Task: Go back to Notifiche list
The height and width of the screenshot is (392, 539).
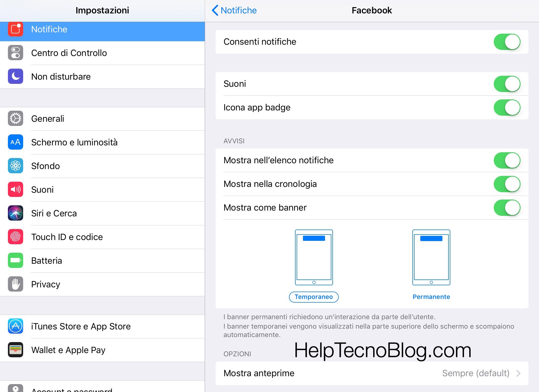Action: click(234, 11)
